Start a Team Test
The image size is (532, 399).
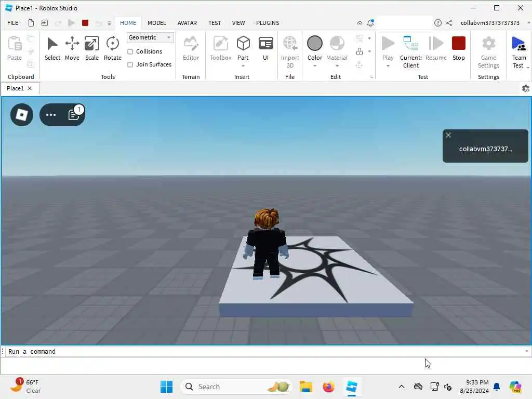pos(518,52)
